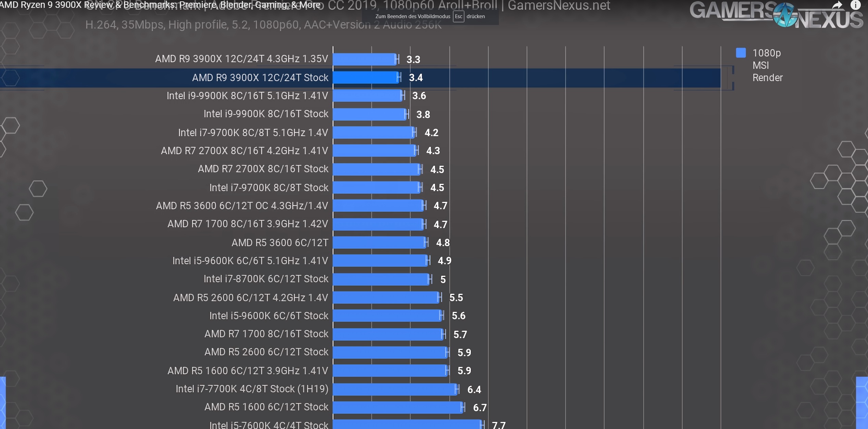This screenshot has width=868, height=429.
Task: Click the 3.3 value next to the R9 3900X 4.3GHz bar
Action: tap(413, 60)
